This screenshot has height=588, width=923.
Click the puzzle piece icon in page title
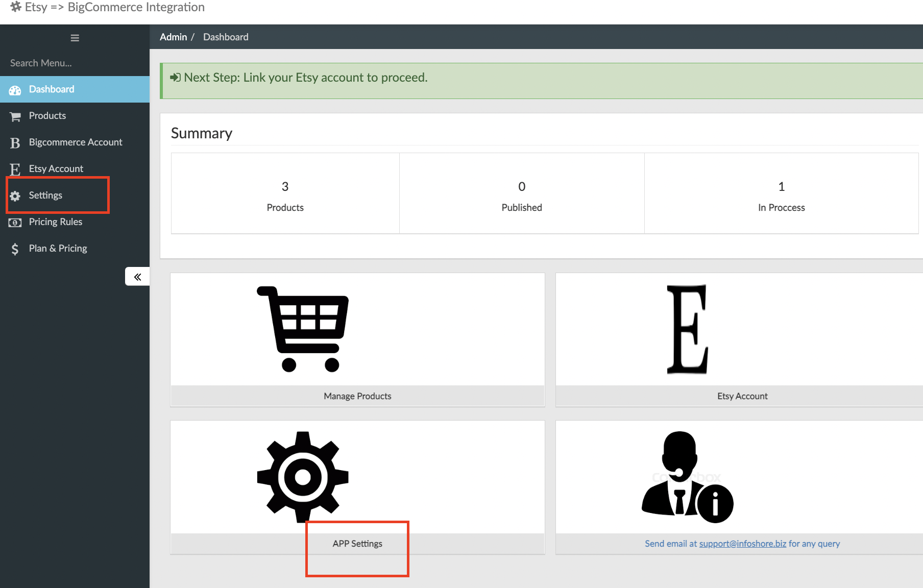click(x=15, y=7)
